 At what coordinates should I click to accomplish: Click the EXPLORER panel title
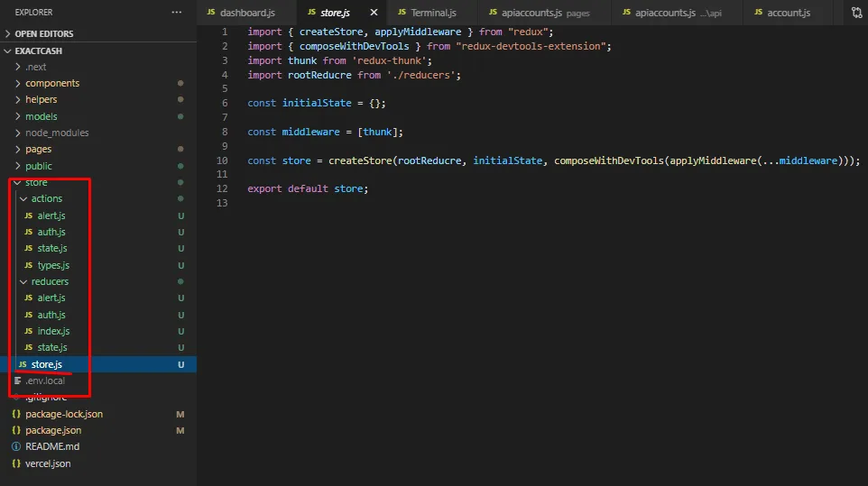(33, 12)
